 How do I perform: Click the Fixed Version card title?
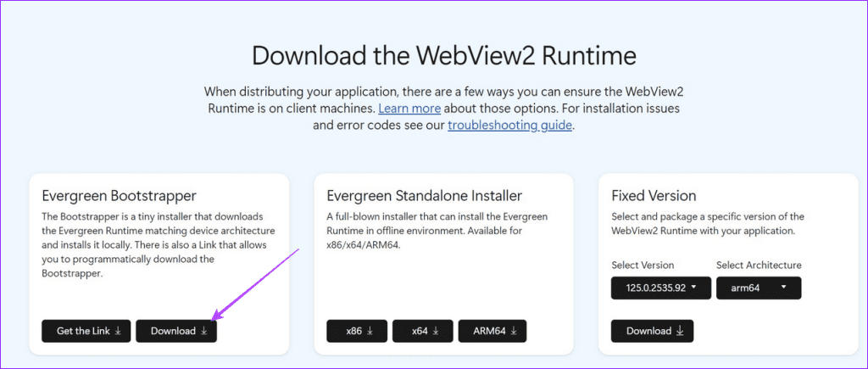[654, 196]
